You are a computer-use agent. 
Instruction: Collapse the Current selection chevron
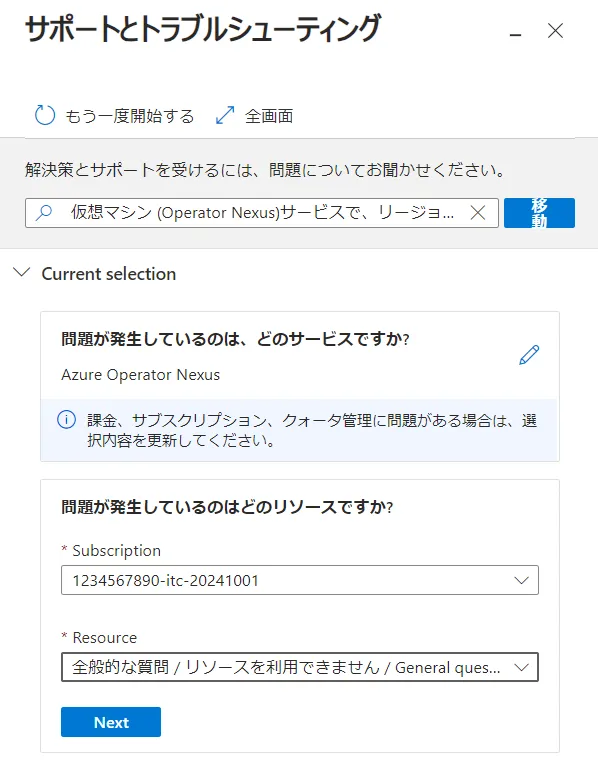point(21,272)
